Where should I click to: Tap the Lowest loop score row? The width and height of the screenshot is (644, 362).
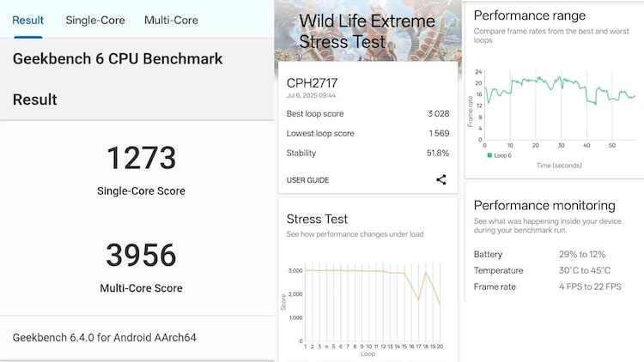coord(368,133)
